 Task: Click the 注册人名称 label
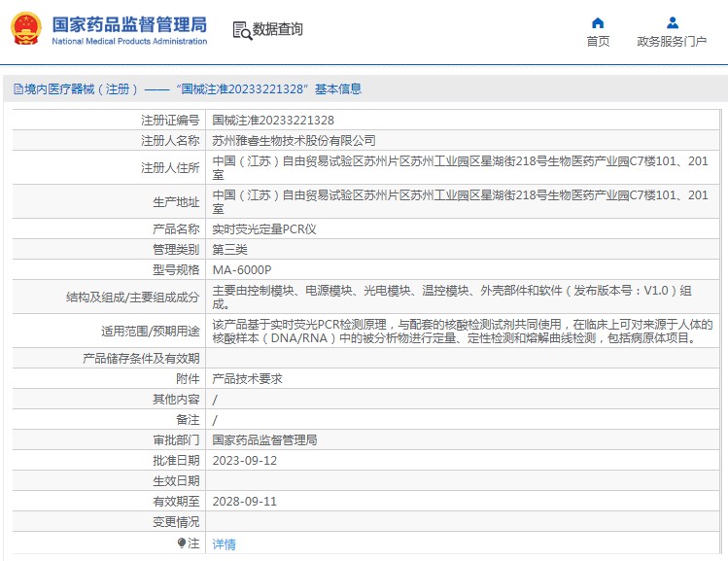coord(170,140)
